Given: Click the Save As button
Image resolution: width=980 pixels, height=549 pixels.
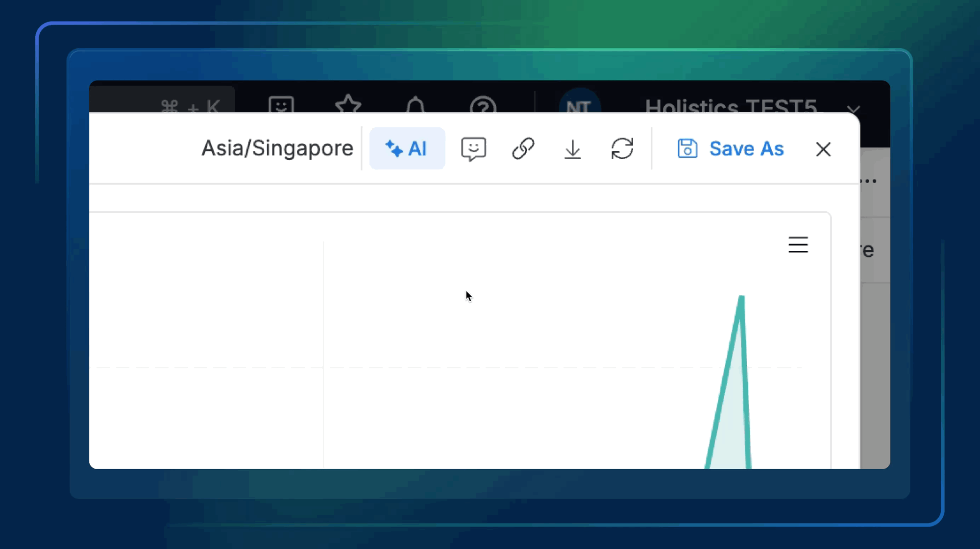Looking at the screenshot, I should (x=731, y=148).
